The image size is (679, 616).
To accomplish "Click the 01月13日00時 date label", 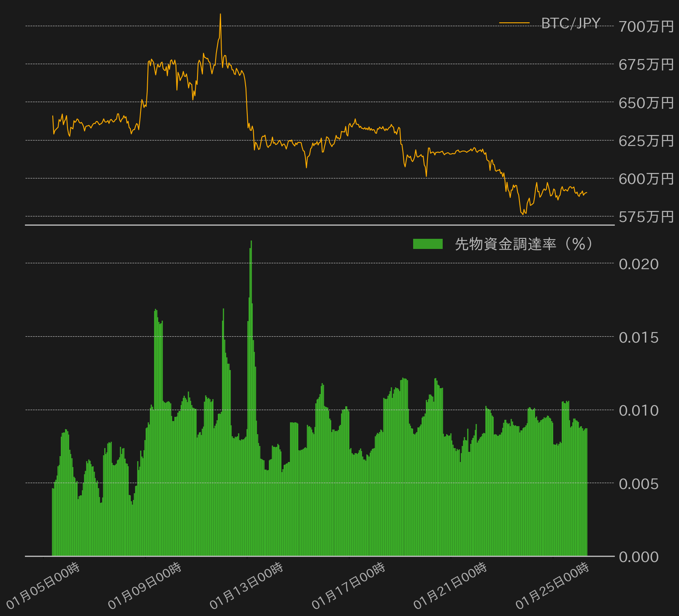I will click(x=246, y=586).
